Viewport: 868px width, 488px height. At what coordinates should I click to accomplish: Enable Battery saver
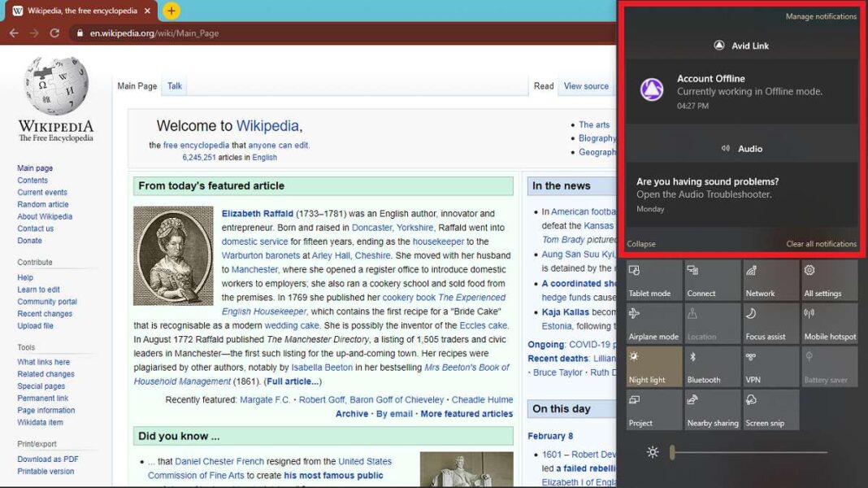click(x=830, y=366)
